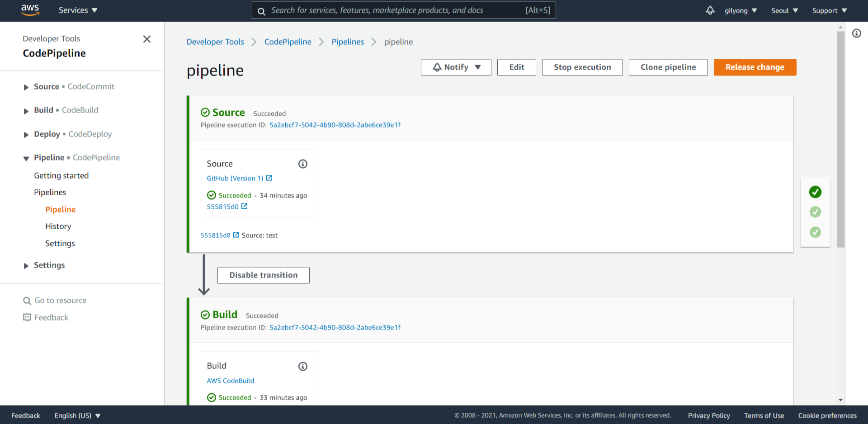Click the scrollbar down arrow
This screenshot has width=868, height=424.
pyautogui.click(x=840, y=400)
